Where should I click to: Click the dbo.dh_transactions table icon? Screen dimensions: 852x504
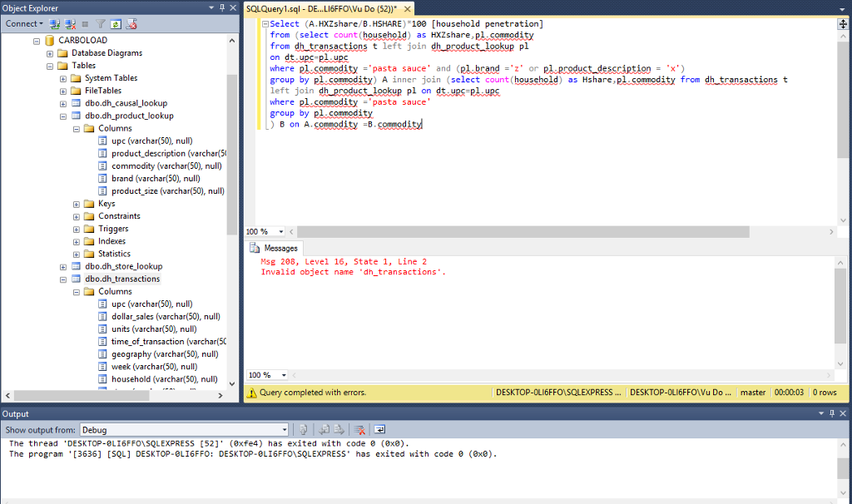click(x=76, y=279)
